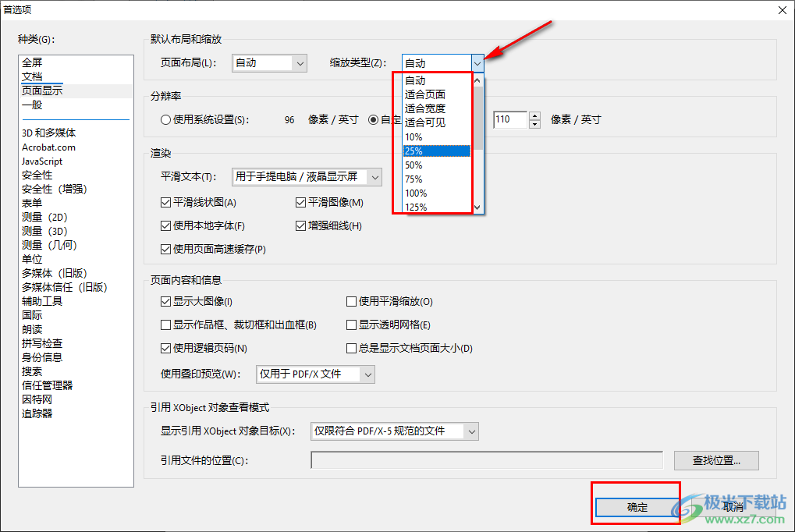Enable 显示作品框、裁切框和出血框 checkbox

(x=165, y=325)
